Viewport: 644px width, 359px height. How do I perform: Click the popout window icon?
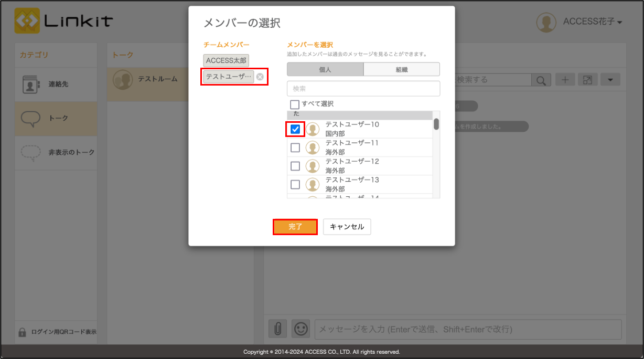587,80
